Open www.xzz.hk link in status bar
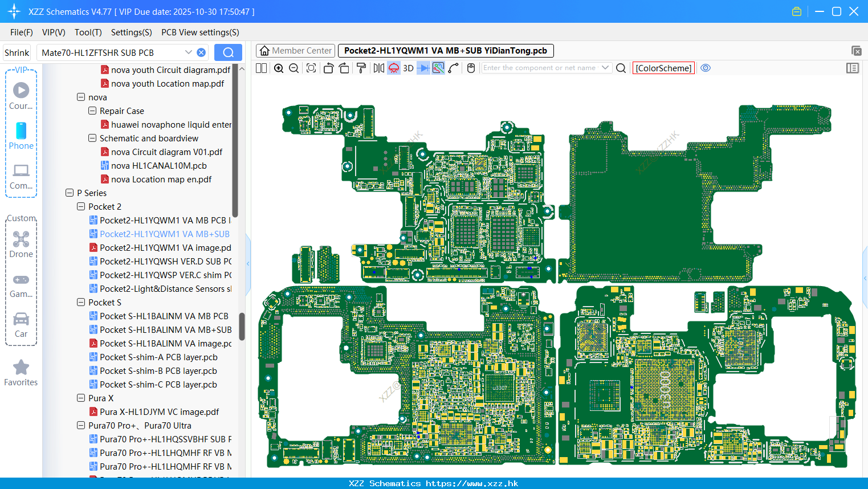 point(472,483)
